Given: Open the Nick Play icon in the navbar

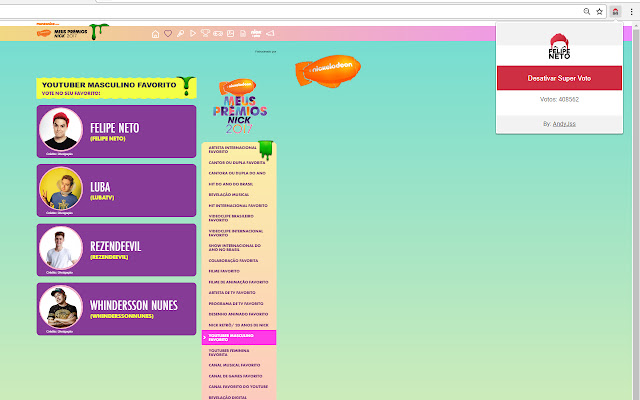Looking at the screenshot, I should click(x=256, y=33).
